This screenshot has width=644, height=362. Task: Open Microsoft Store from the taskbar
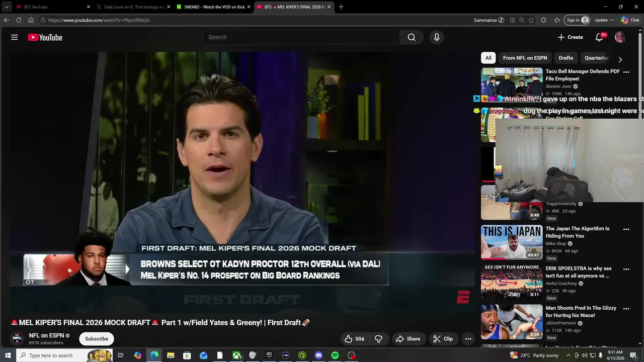[x=187, y=355]
